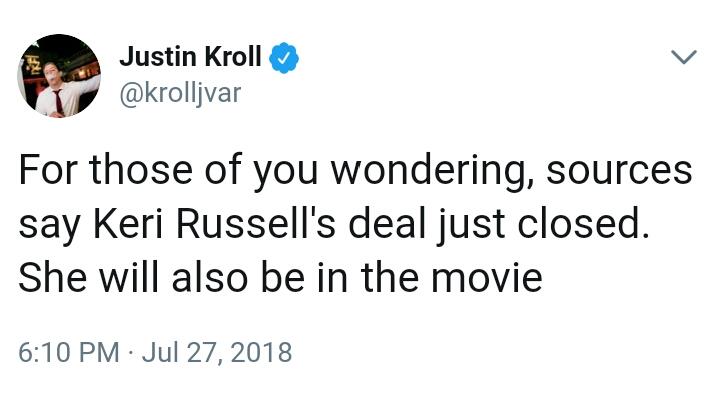Click the word movie in tweet
The width and height of the screenshot is (719, 398).
[x=487, y=278]
